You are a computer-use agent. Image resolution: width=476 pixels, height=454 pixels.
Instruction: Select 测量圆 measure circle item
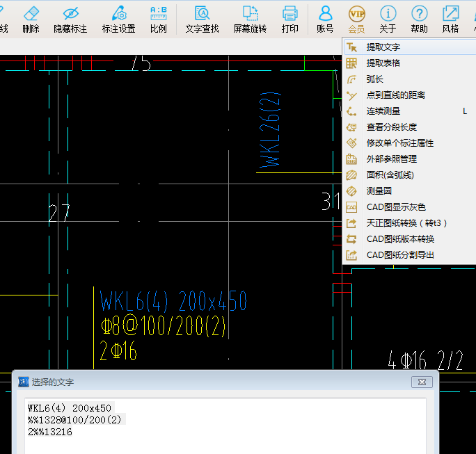(410, 191)
